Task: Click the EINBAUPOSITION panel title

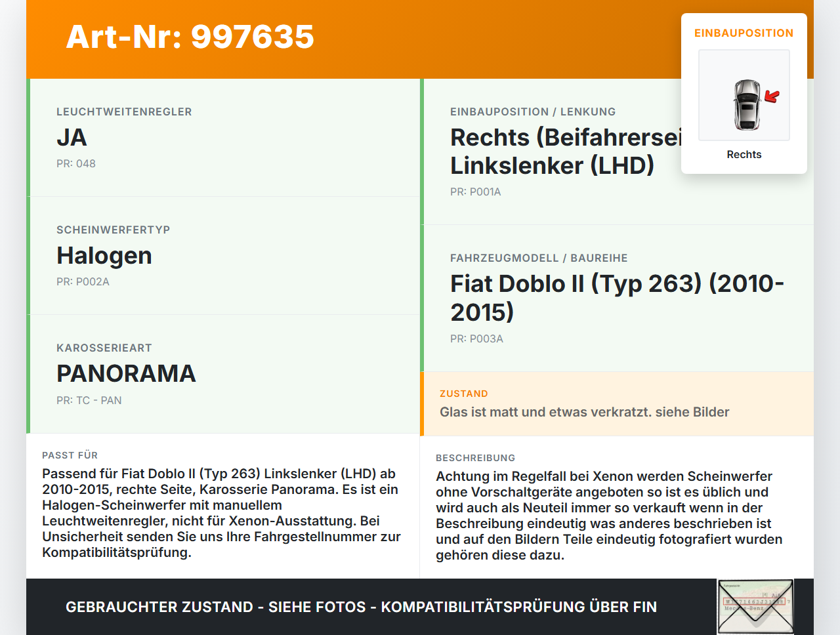Action: click(744, 33)
